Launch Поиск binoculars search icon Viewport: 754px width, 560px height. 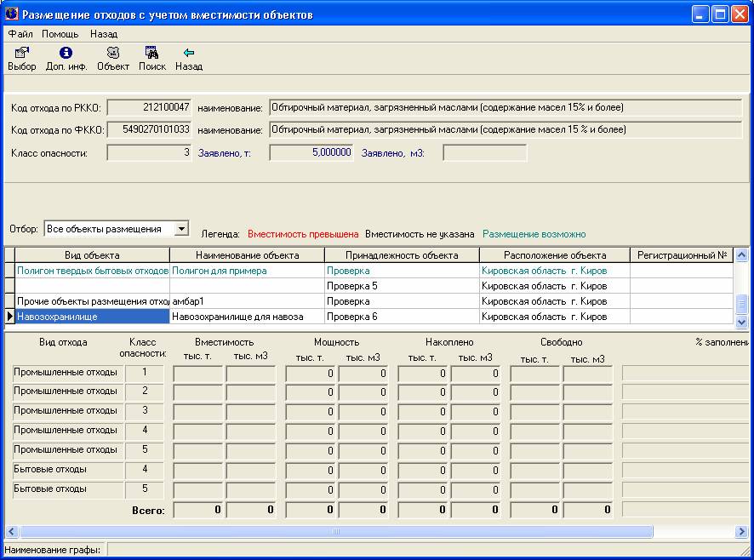pyautogui.click(x=152, y=53)
